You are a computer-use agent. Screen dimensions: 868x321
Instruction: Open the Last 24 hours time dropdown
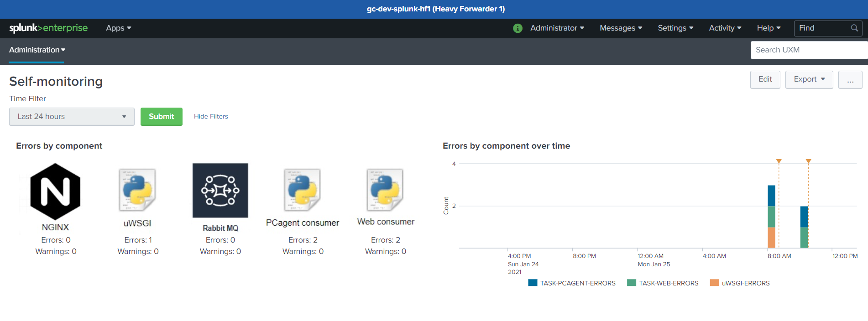coord(72,117)
